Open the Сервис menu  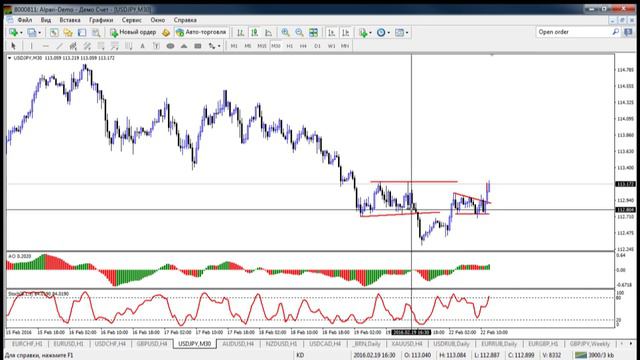pos(131,20)
